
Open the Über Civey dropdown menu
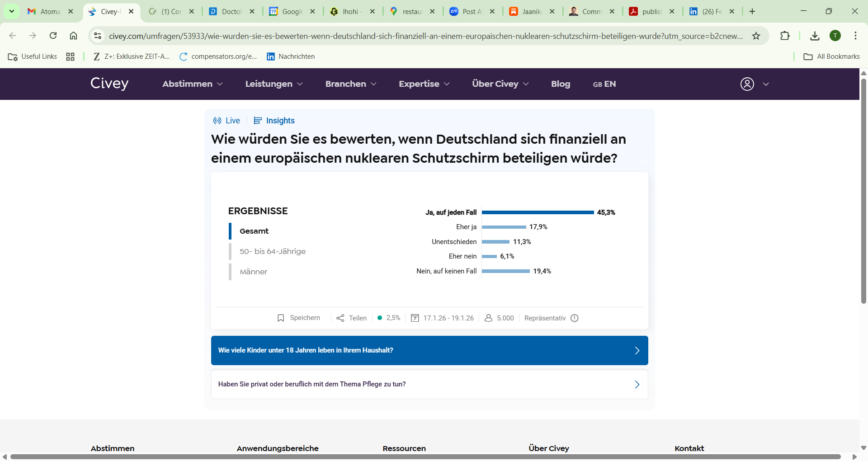[500, 84]
